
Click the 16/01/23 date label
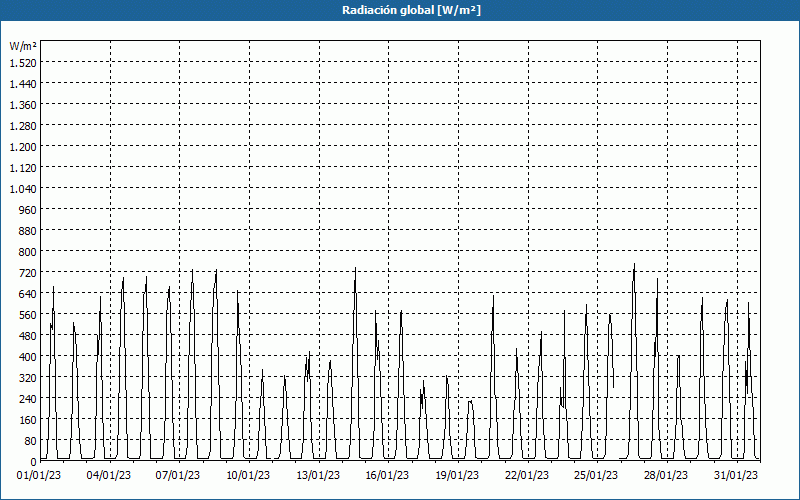[x=387, y=476]
